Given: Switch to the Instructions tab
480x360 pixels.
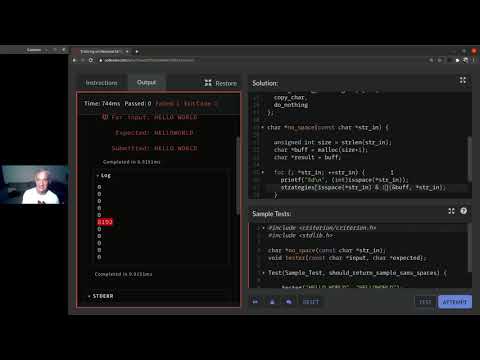Looking at the screenshot, I should 101,83.
